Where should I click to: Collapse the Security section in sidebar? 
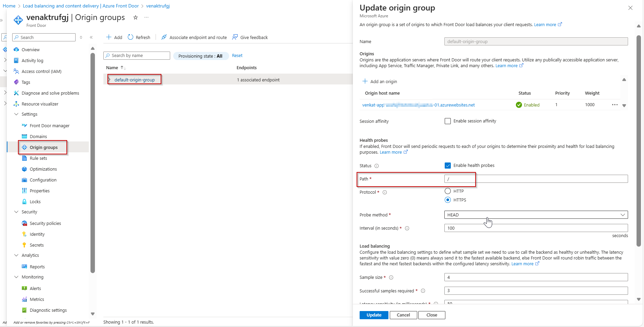coord(16,212)
